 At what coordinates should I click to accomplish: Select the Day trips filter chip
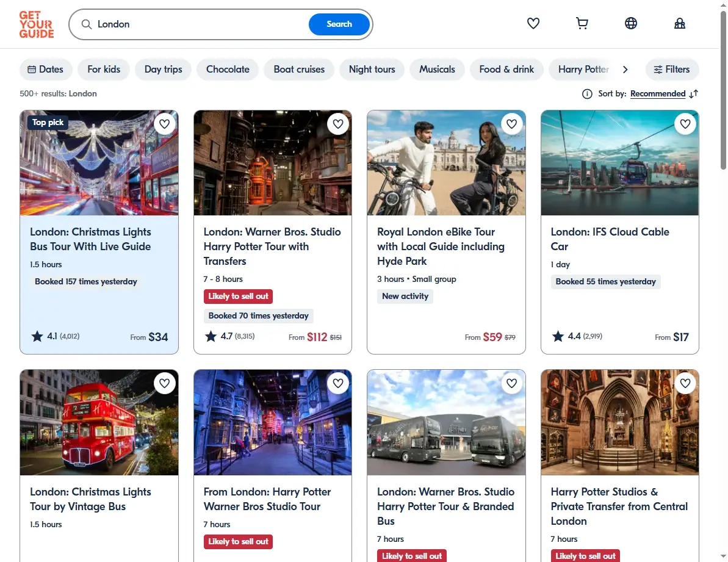pos(163,69)
